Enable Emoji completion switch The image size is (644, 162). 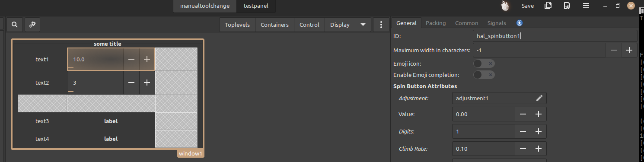(484, 75)
